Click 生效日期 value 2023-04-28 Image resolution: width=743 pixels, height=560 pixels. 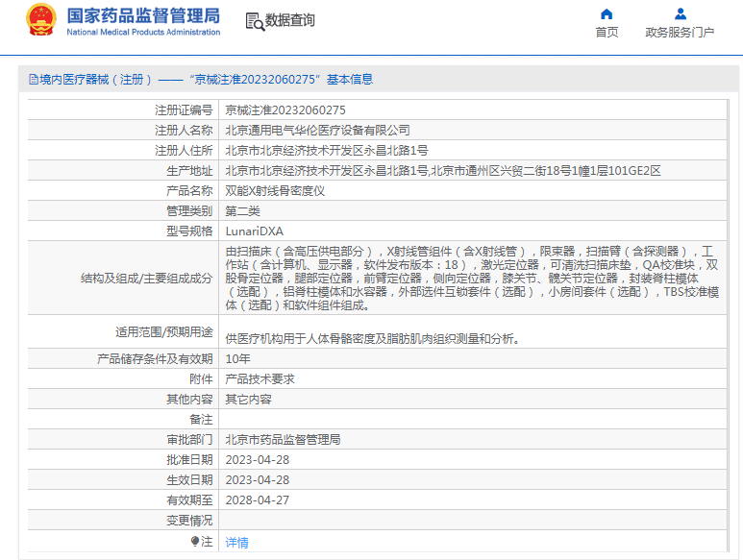click(x=258, y=480)
